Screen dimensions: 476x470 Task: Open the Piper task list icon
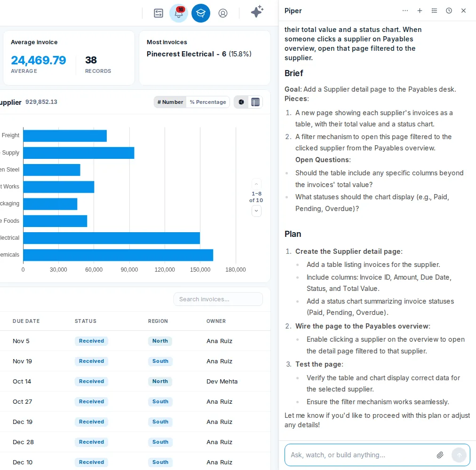click(434, 11)
